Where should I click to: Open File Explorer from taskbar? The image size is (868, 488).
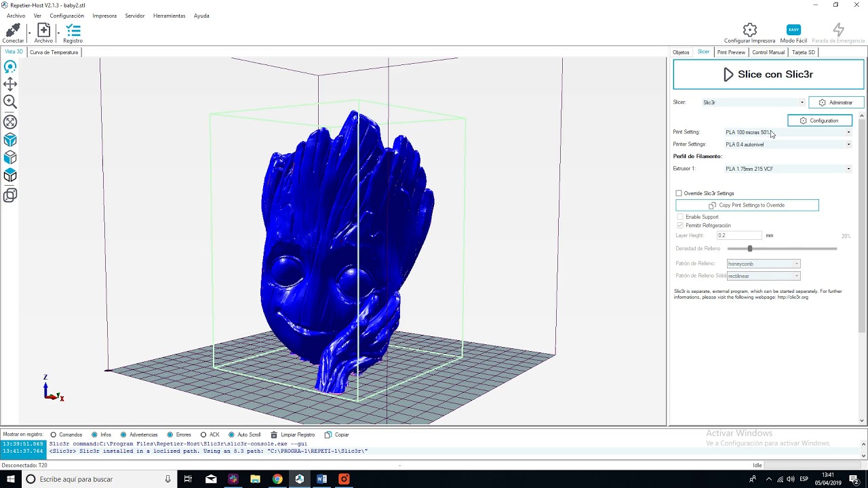[x=255, y=479]
